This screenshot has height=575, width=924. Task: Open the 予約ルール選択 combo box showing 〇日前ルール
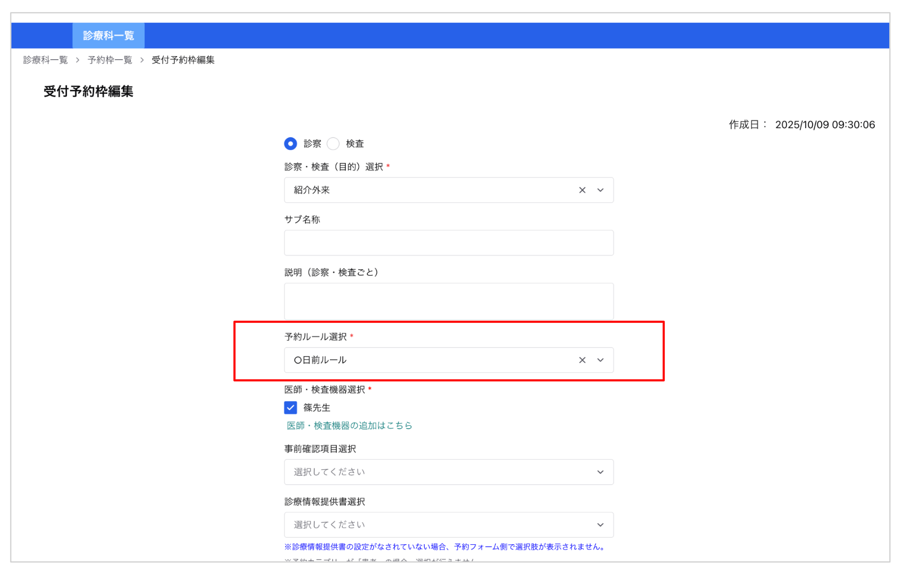point(427,360)
